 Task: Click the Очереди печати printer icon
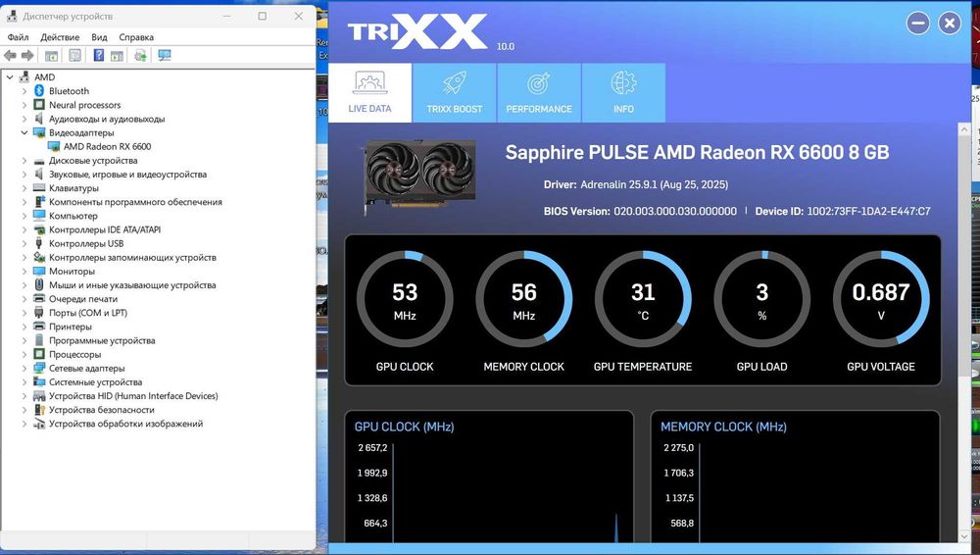pyautogui.click(x=39, y=298)
